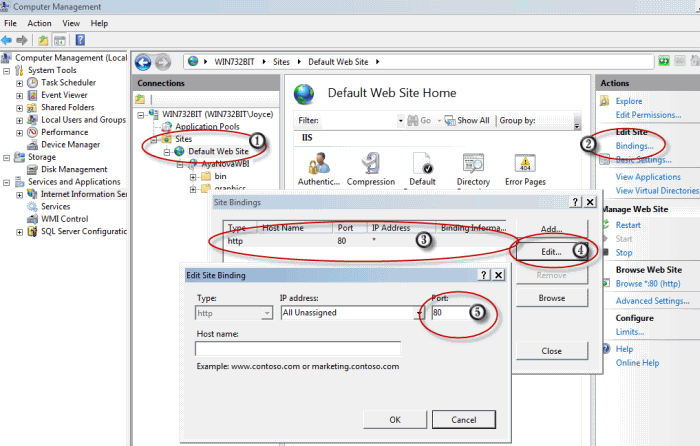Open the Help menu
Viewport: 700px width, 446px height.
pos(99,23)
